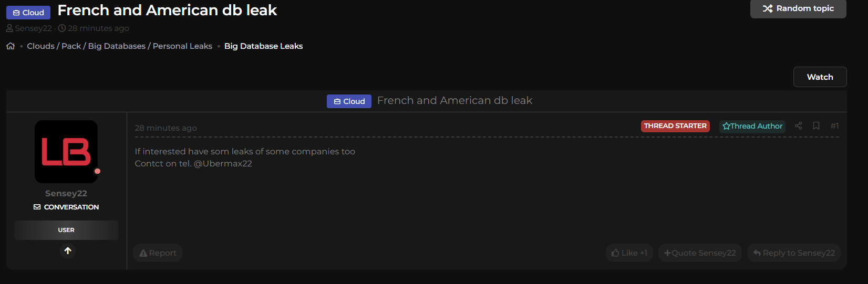Open Sensey22's LB avatar image
868x284 pixels.
click(x=66, y=152)
